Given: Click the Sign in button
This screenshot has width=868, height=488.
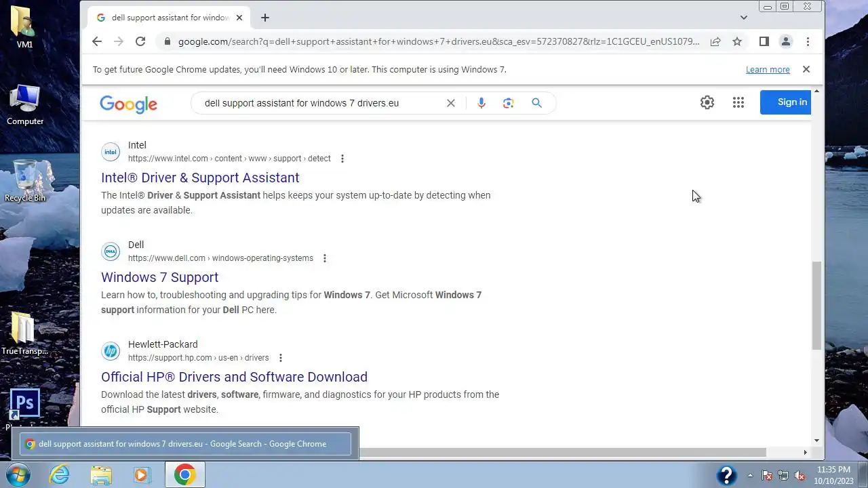Looking at the screenshot, I should (x=786, y=102).
